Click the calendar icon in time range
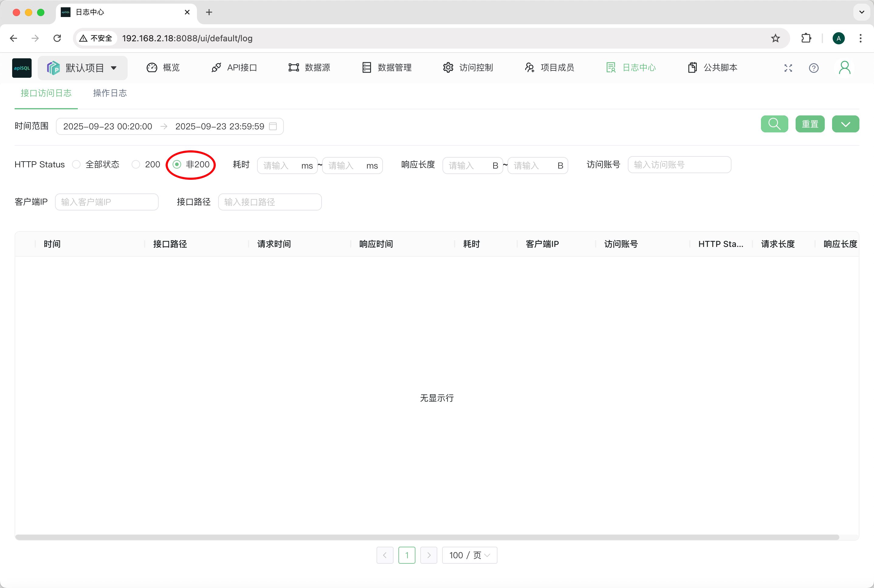 (273, 126)
